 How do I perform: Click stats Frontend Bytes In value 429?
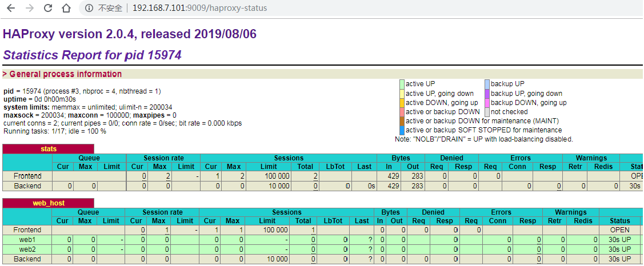pyautogui.click(x=394, y=176)
